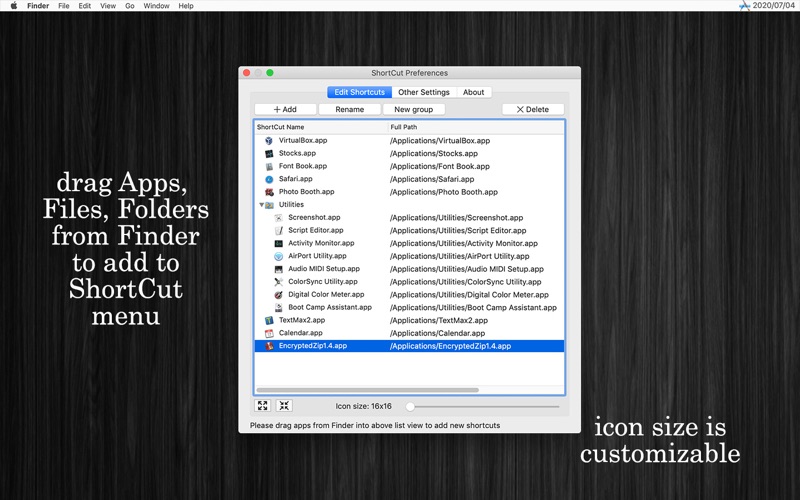Select the Stocks.app shortcut name
This screenshot has width=800, height=500.
point(297,153)
